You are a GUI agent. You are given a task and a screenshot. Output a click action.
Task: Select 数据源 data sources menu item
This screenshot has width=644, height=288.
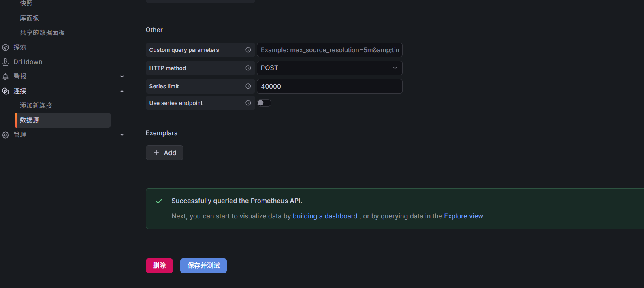tap(30, 120)
